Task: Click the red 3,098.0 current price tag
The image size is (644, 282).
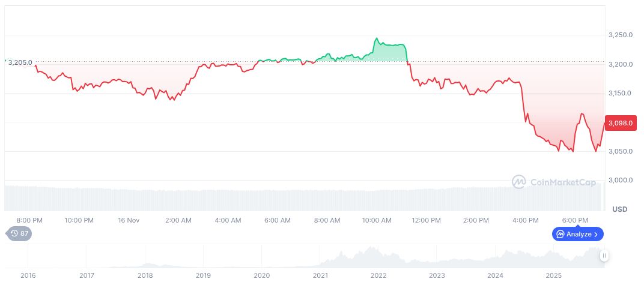Action: 621,122
